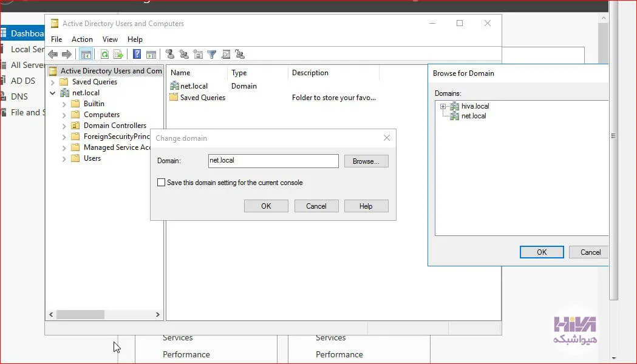
Task: Click the hiva.local domain icon in Browse dialog
Action: point(455,106)
